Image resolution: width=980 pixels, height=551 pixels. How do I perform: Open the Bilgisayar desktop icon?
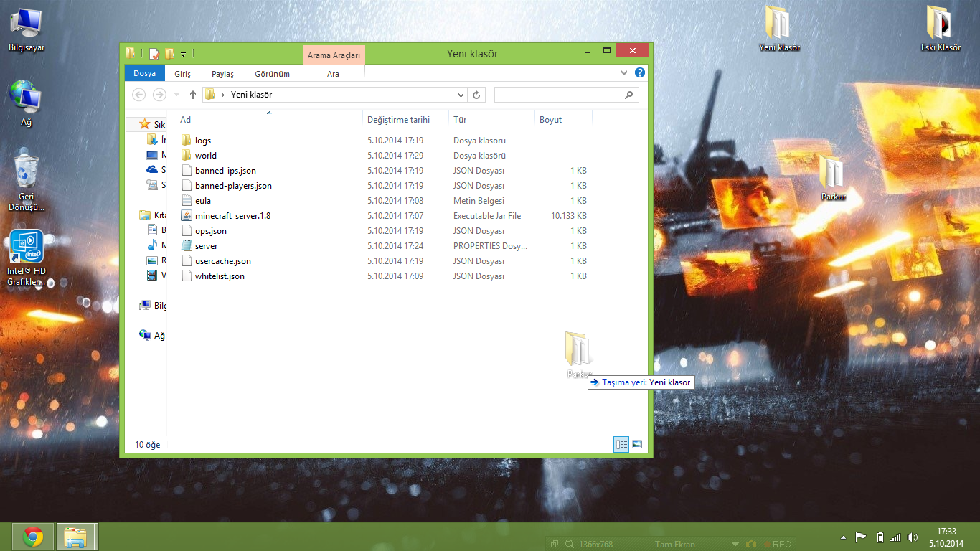tap(27, 30)
